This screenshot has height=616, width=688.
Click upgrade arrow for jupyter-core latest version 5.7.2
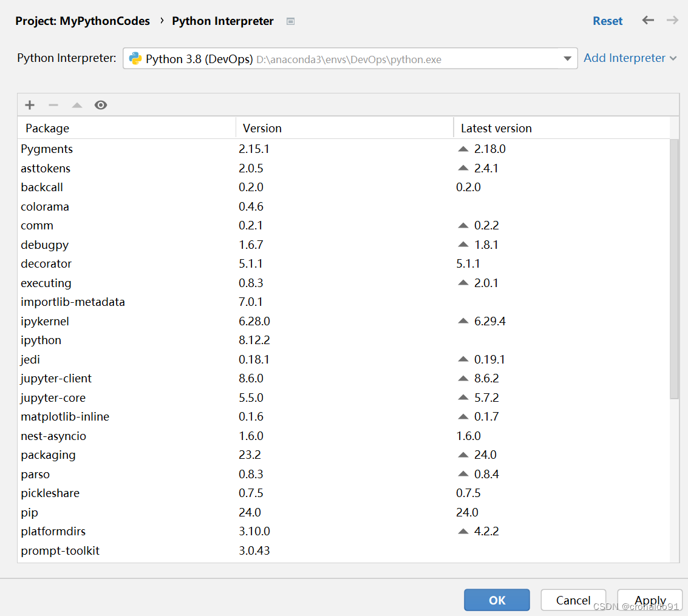463,398
